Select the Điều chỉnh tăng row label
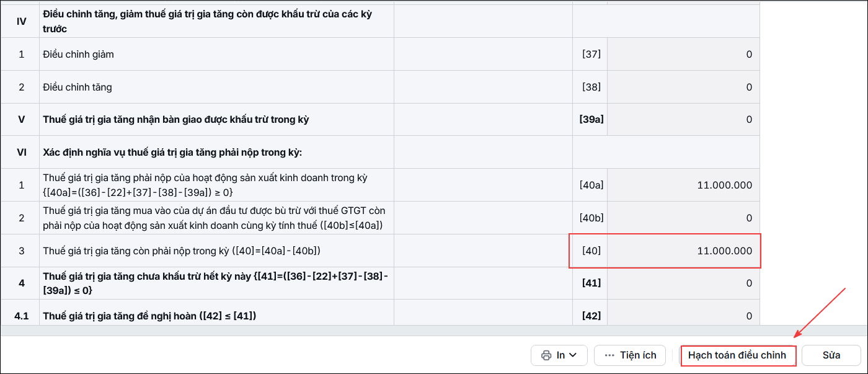 77,87
